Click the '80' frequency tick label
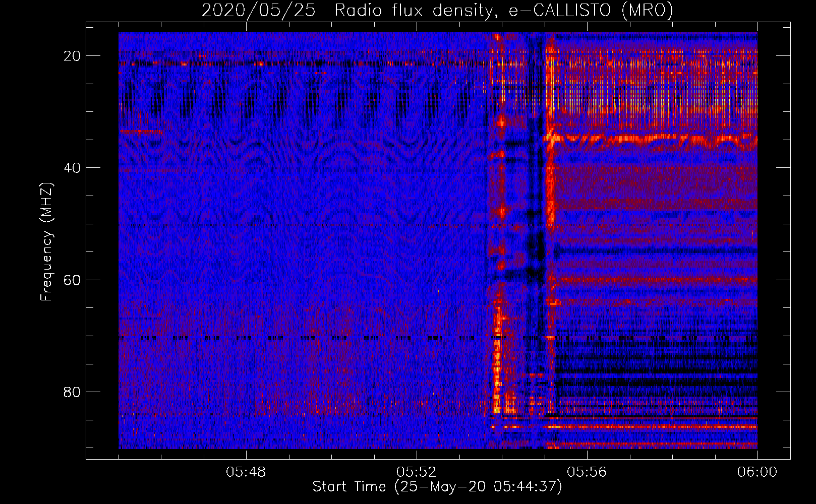 coord(72,392)
